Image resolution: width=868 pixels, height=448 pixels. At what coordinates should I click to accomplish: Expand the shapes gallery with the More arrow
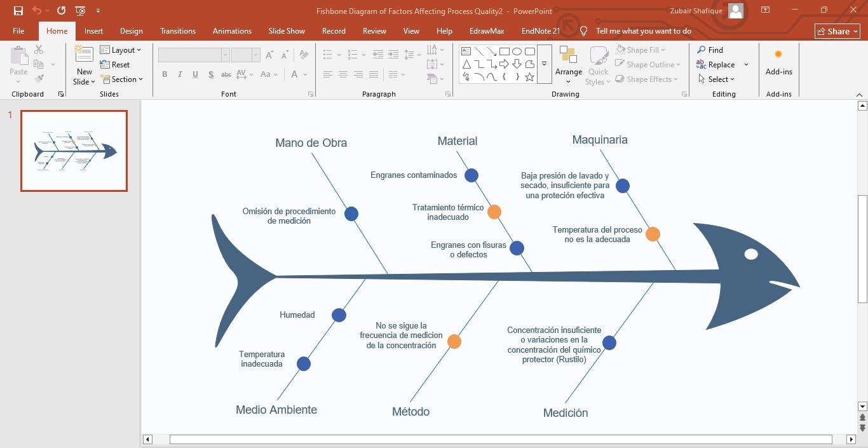544,64
